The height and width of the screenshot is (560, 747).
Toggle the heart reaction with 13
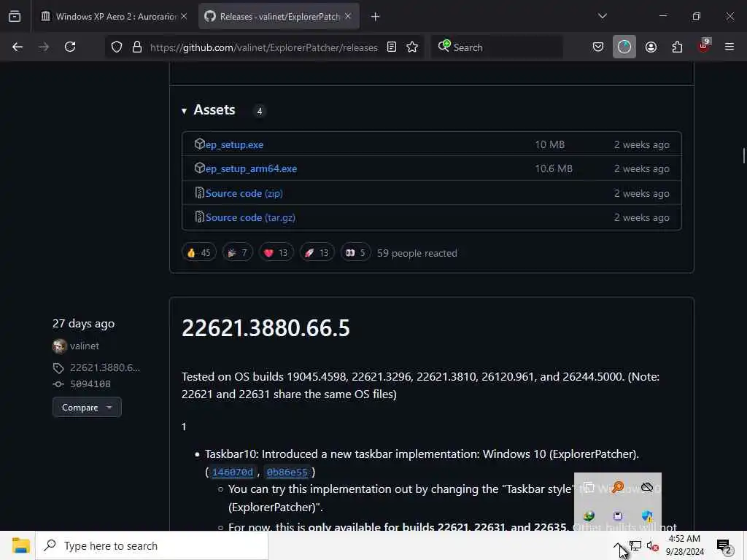pos(276,252)
